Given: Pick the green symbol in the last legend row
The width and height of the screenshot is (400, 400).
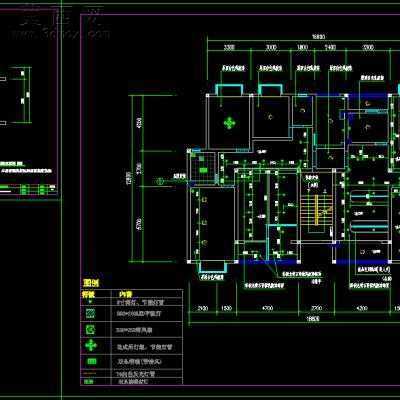Looking at the screenshot, I should pyautogui.click(x=88, y=382).
